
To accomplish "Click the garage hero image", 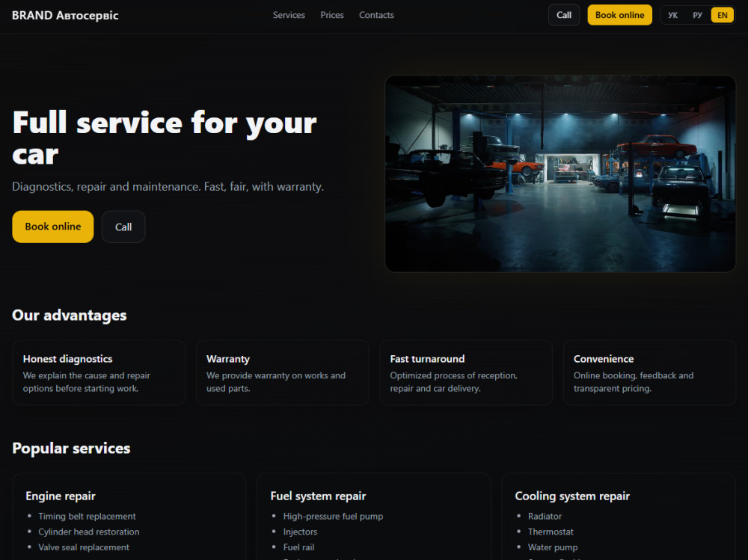I will pyautogui.click(x=560, y=173).
